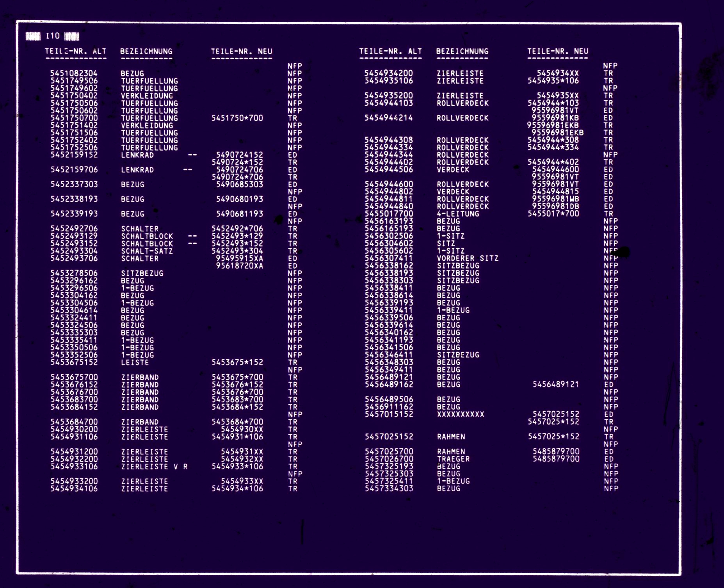Select new part number 5490685303
Screen dimensions: 724x588
pyautogui.click(x=239, y=185)
